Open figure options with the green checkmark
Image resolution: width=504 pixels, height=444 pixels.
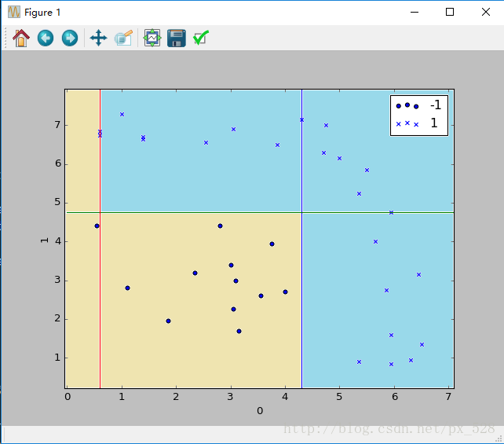(201, 38)
